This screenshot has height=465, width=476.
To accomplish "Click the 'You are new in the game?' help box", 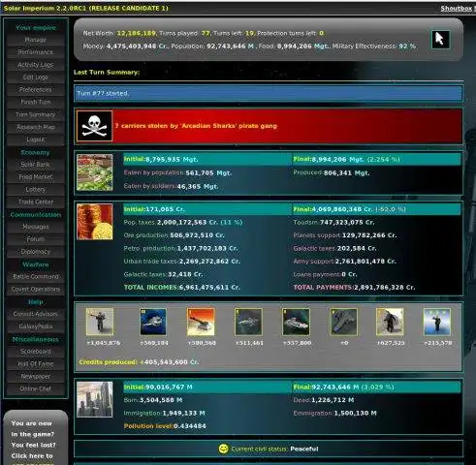I will (36, 438).
